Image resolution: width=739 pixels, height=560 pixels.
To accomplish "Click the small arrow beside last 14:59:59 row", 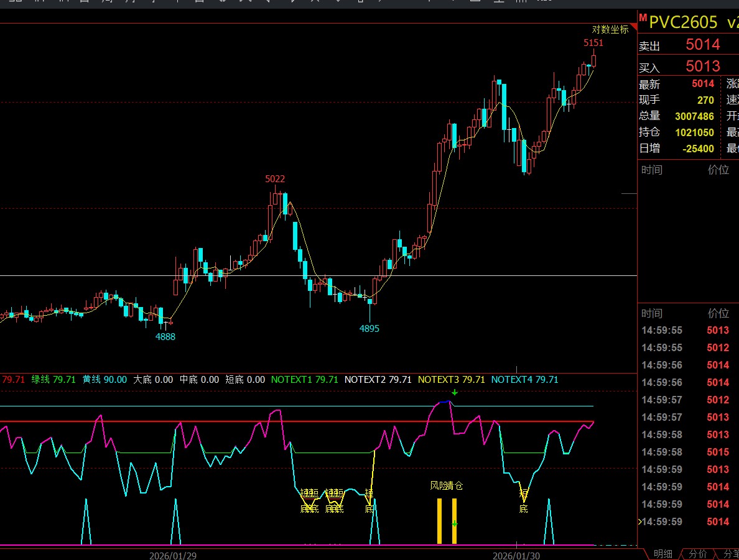I will (x=640, y=521).
